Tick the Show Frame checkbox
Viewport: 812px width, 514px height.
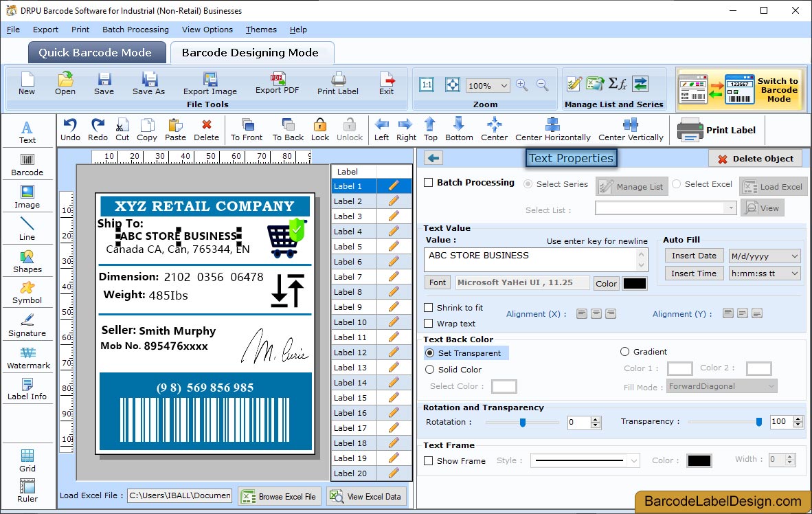428,460
